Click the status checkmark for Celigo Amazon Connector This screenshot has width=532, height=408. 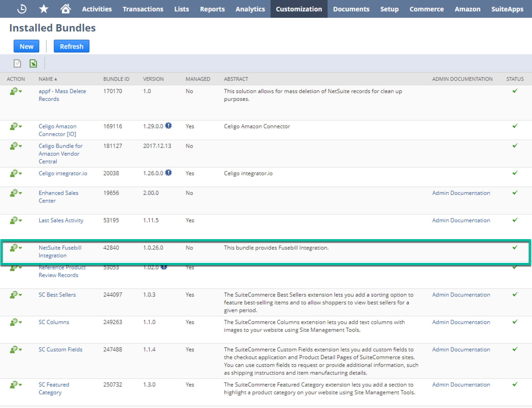tap(515, 126)
